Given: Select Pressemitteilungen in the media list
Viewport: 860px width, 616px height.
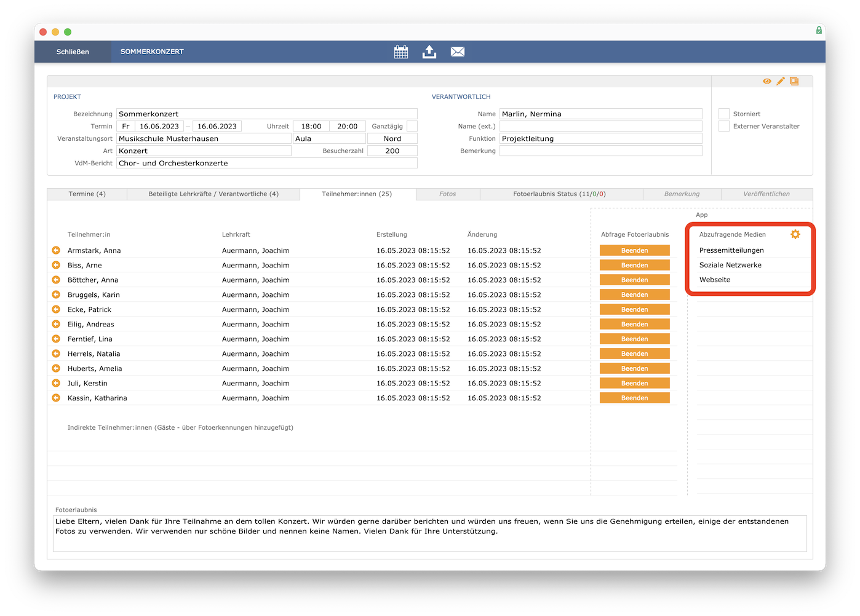Looking at the screenshot, I should click(x=731, y=250).
